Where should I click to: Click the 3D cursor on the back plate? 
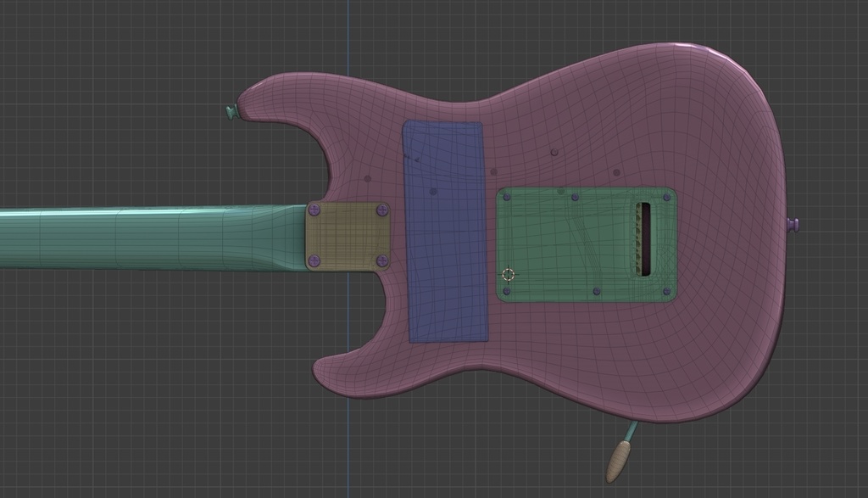coord(506,273)
